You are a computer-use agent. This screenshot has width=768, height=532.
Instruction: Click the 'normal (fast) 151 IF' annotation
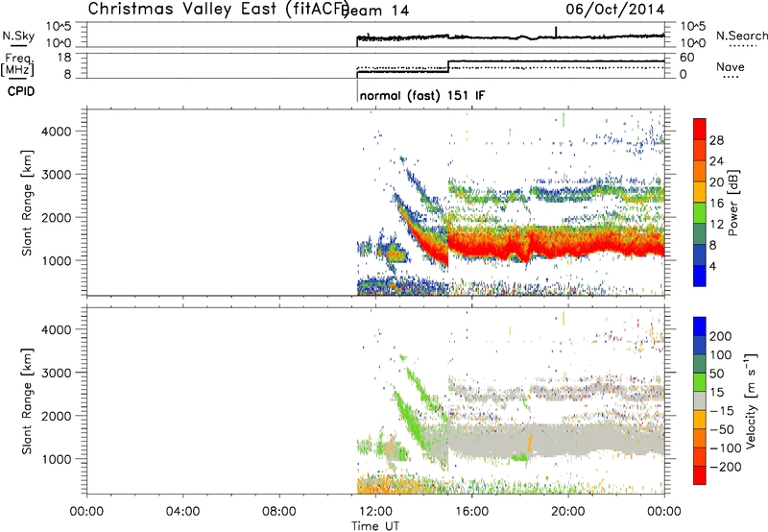click(x=422, y=95)
